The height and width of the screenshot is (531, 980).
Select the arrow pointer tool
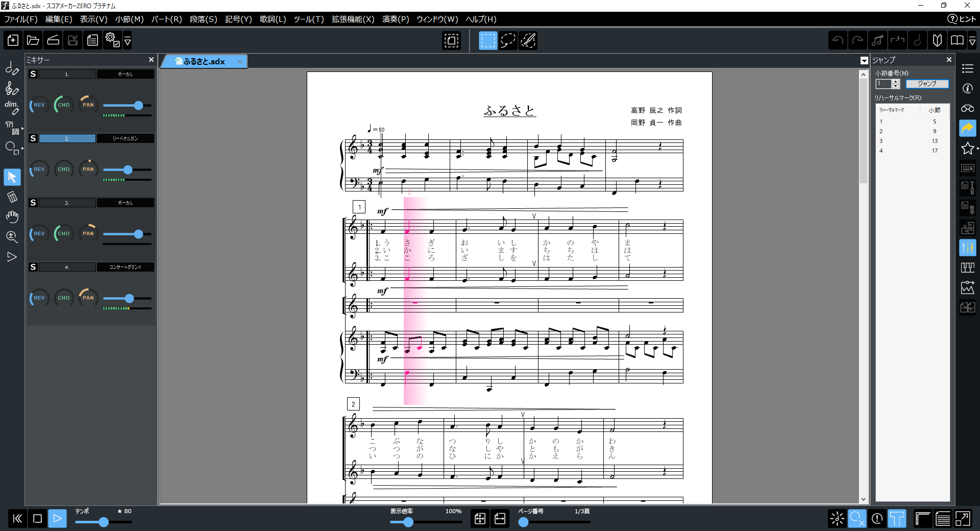(12, 177)
